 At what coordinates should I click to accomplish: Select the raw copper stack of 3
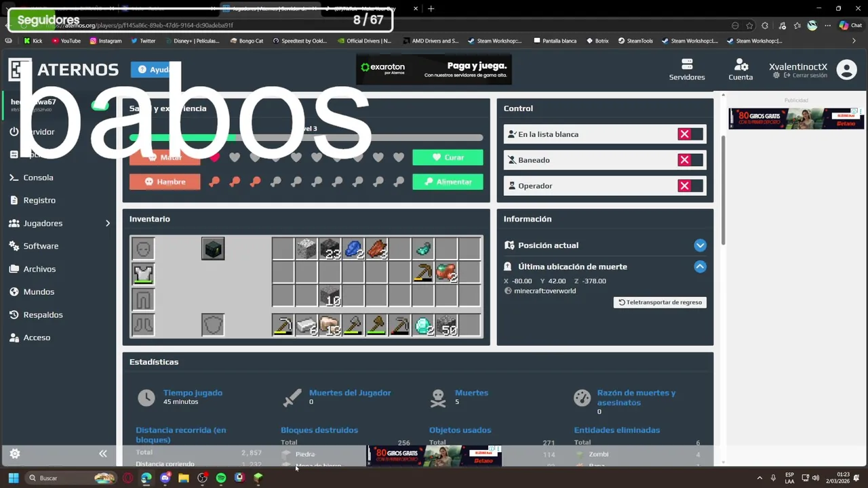(x=376, y=249)
